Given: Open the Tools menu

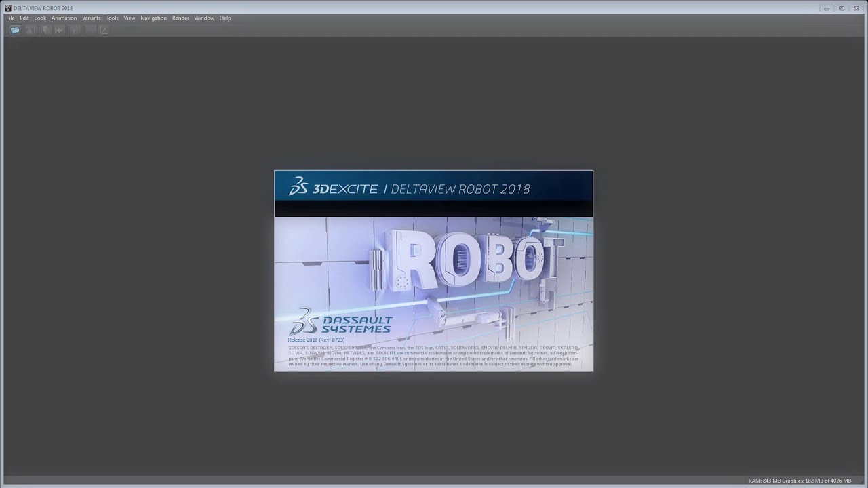Looking at the screenshot, I should (x=112, y=18).
